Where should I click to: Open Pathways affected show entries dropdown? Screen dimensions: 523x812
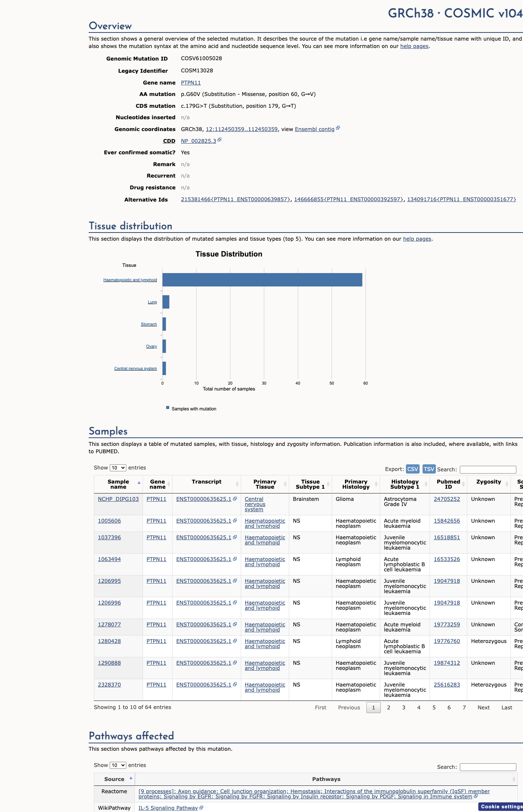click(118, 765)
